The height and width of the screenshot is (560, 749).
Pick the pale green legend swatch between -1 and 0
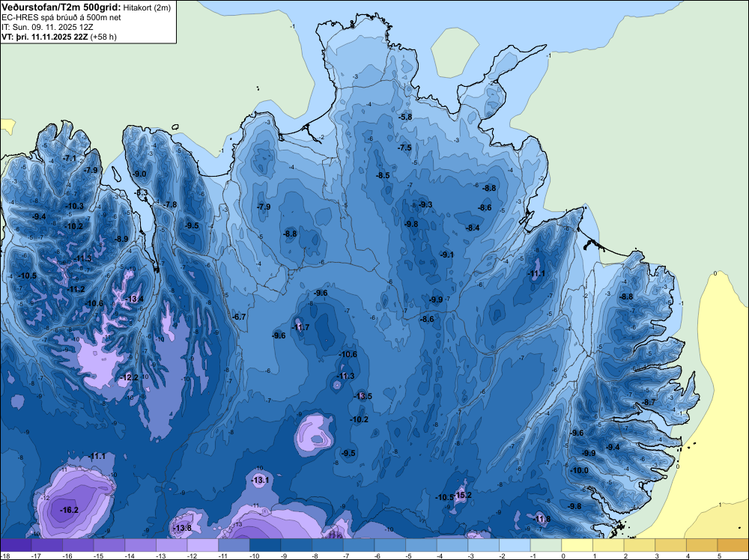click(x=546, y=545)
